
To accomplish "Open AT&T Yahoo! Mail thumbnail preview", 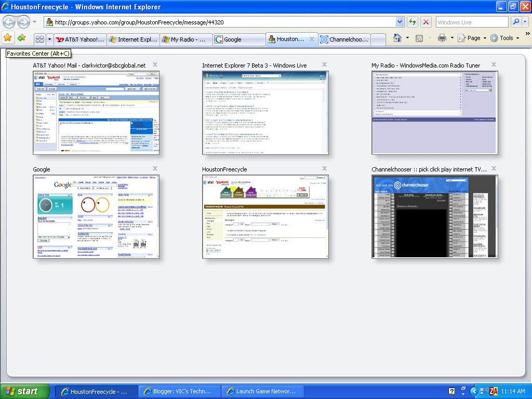I will (96, 113).
